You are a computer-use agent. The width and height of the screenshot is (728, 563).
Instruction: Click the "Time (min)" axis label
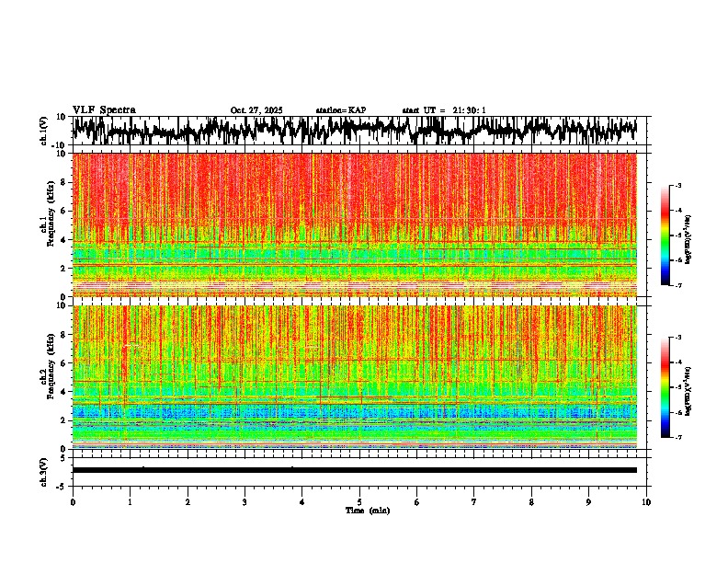pos(368,511)
